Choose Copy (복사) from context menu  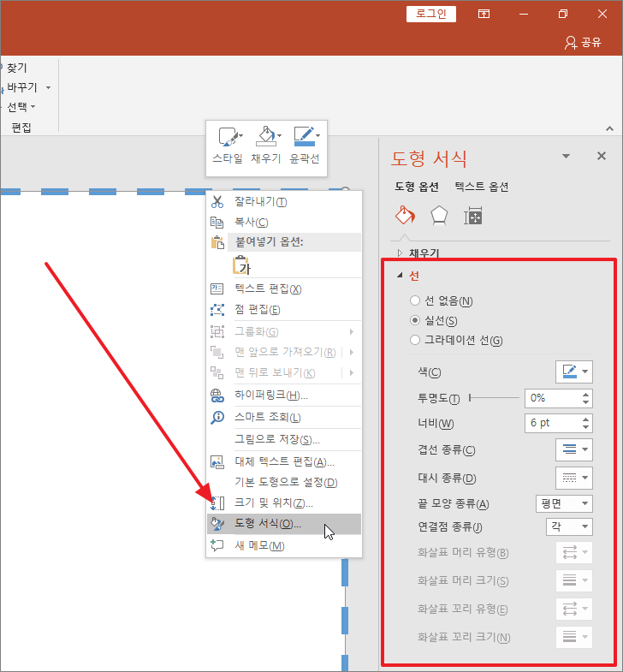(284, 222)
